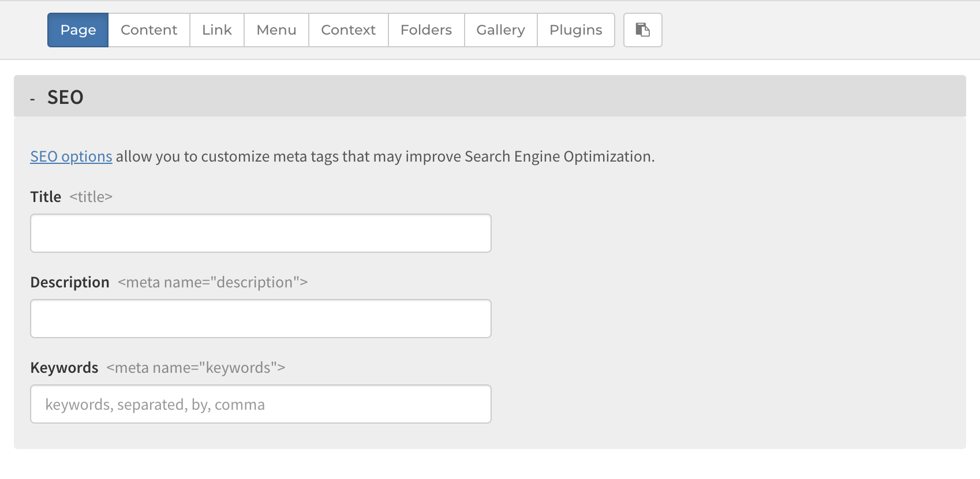
Task: Click the bold 'Title' field label
Action: (46, 197)
